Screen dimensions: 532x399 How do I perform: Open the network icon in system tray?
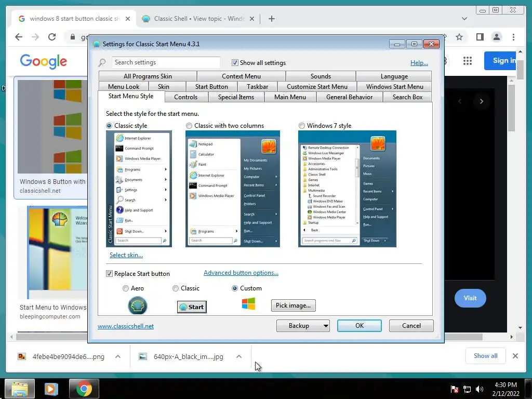pos(467,389)
